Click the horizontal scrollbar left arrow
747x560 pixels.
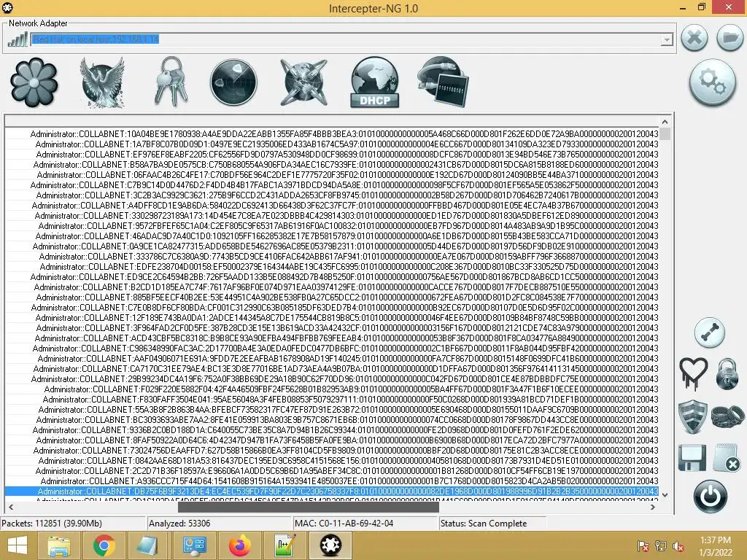11,507
